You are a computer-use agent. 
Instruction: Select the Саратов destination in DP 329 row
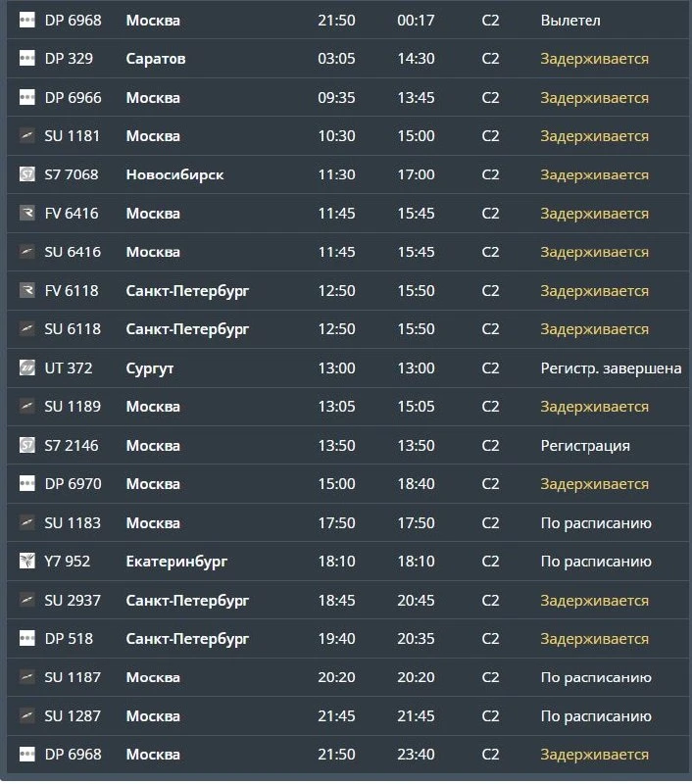[156, 59]
